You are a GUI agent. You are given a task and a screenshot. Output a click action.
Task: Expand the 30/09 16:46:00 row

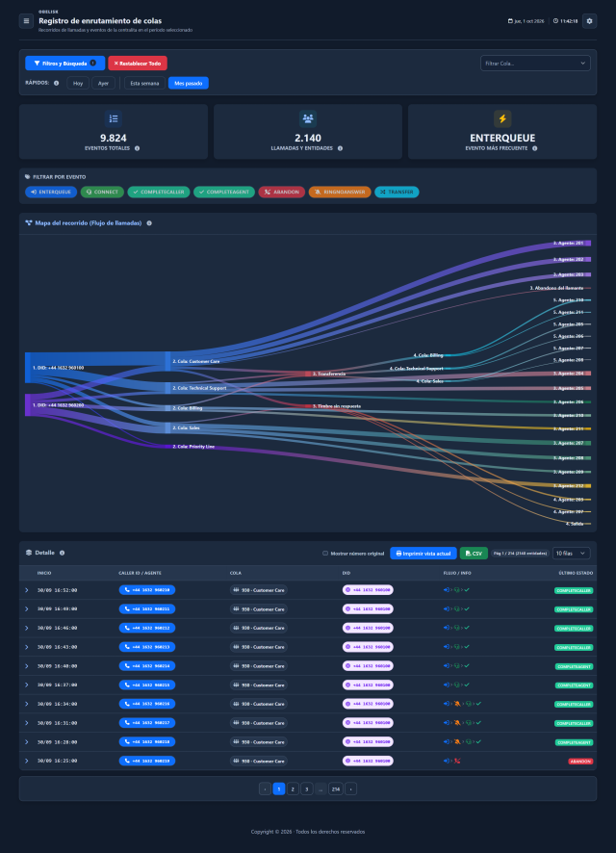point(27,628)
